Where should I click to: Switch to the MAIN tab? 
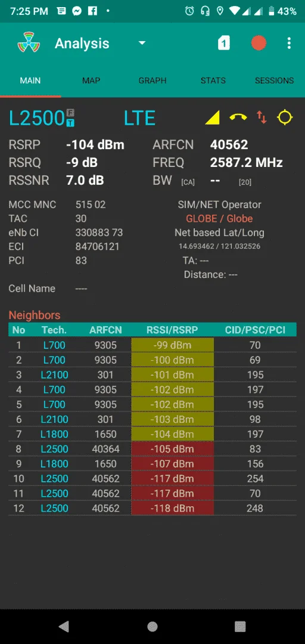pos(30,80)
